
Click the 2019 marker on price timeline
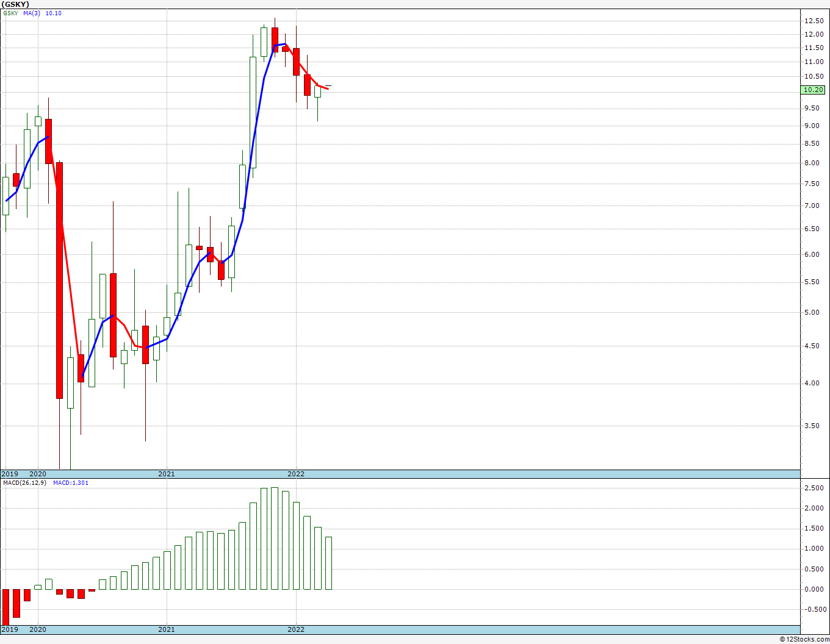coord(9,474)
